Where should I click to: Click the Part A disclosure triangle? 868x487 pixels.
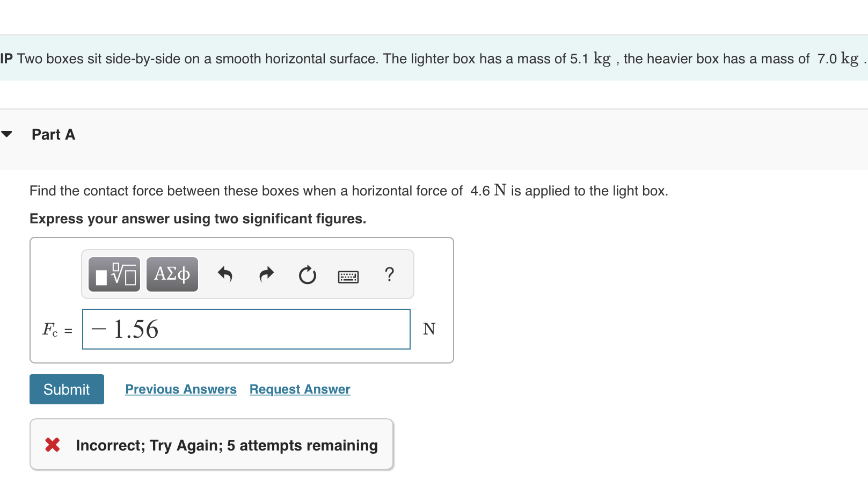[7, 134]
